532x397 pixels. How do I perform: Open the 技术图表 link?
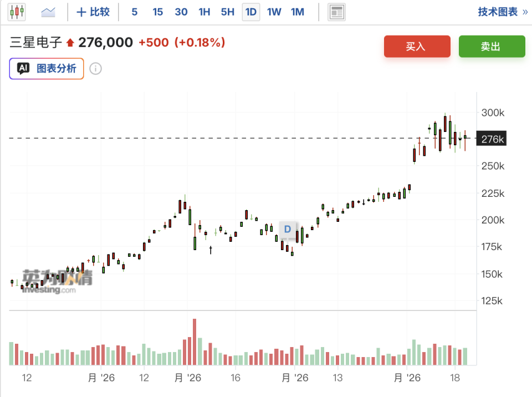click(x=503, y=12)
